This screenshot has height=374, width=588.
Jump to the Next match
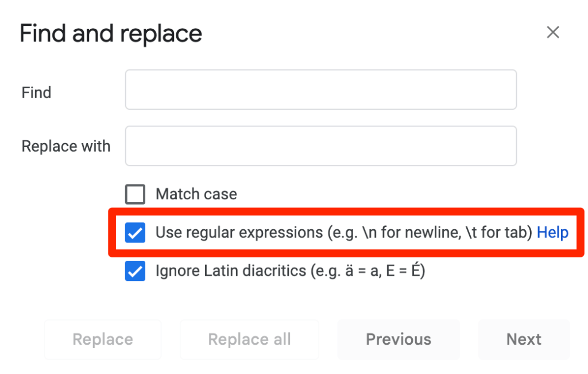point(524,340)
